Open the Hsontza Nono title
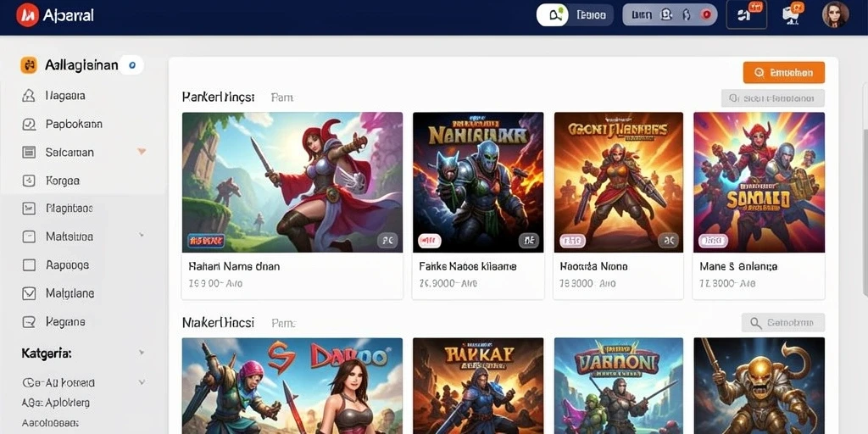Viewport: 868px width, 434px height. click(594, 266)
